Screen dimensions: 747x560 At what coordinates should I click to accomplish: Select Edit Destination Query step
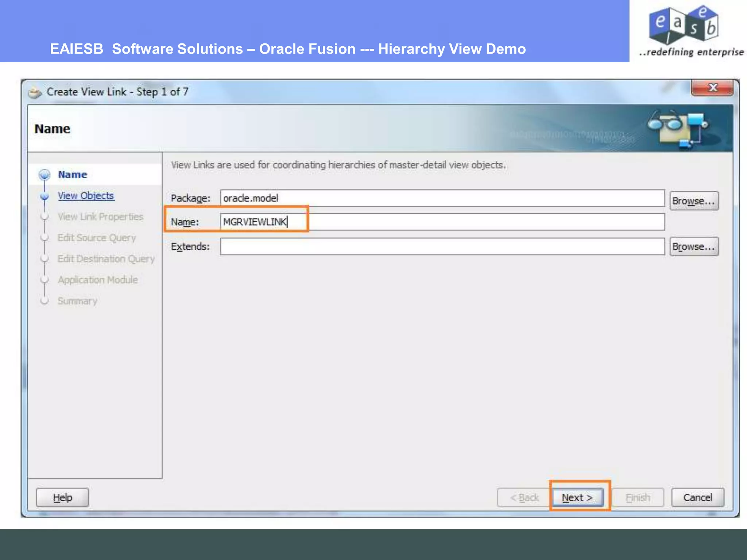[106, 259]
